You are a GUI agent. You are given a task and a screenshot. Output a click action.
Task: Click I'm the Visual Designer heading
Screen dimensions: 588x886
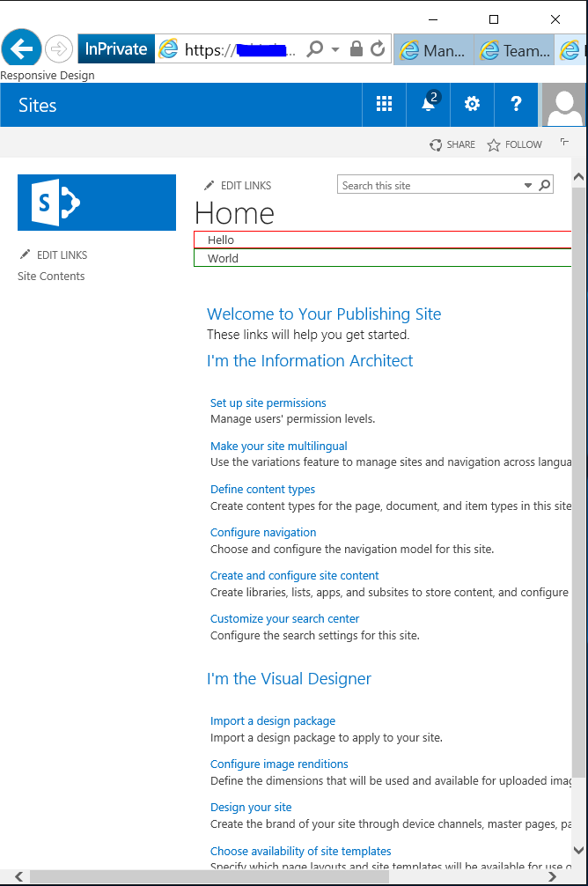[x=290, y=679]
